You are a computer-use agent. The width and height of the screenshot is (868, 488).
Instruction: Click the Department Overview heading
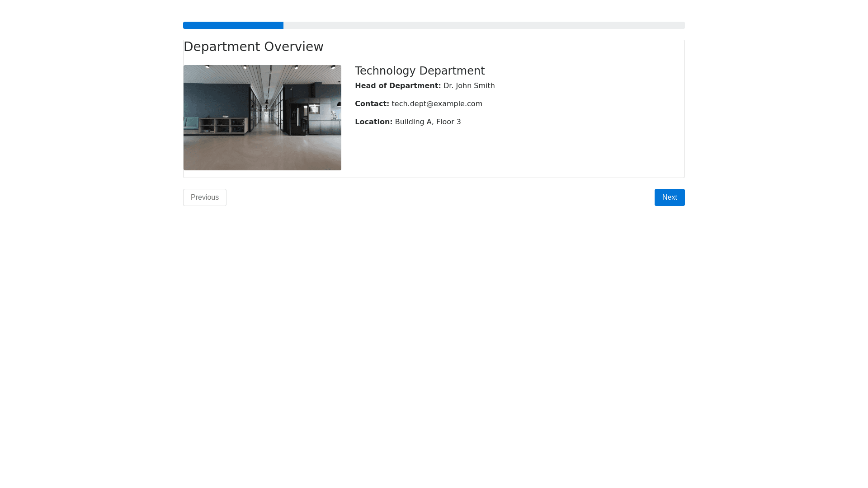coord(253,47)
